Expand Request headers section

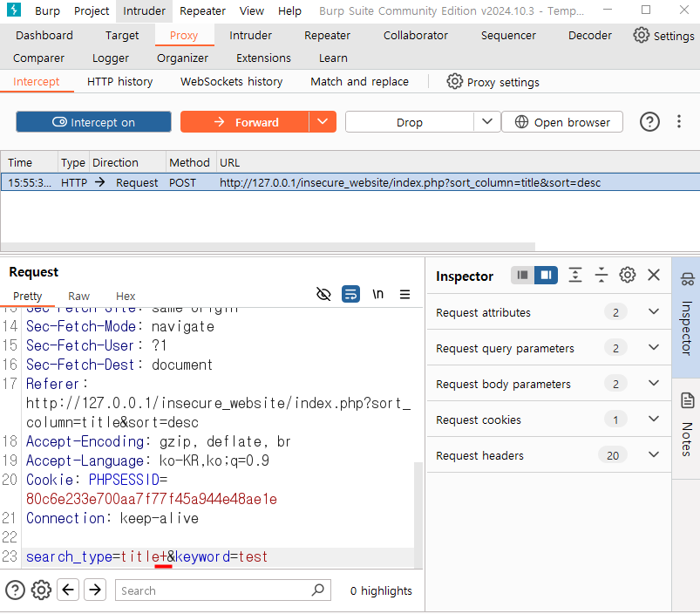click(549, 455)
